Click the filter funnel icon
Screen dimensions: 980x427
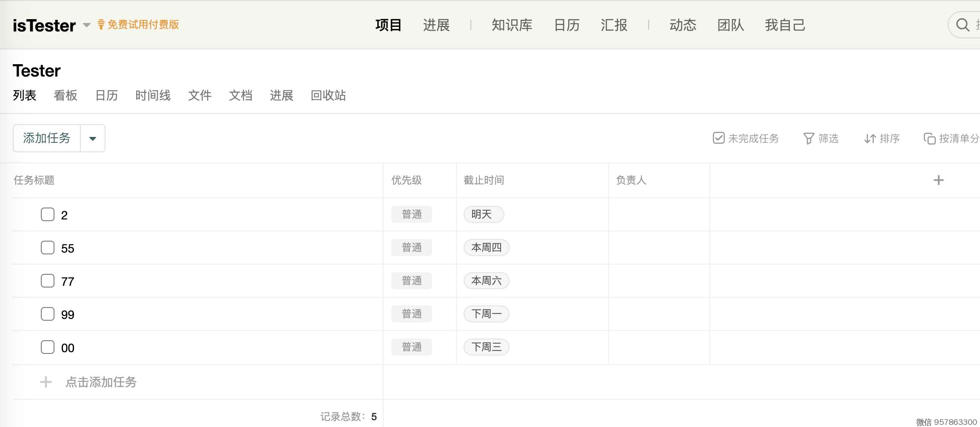click(x=809, y=139)
